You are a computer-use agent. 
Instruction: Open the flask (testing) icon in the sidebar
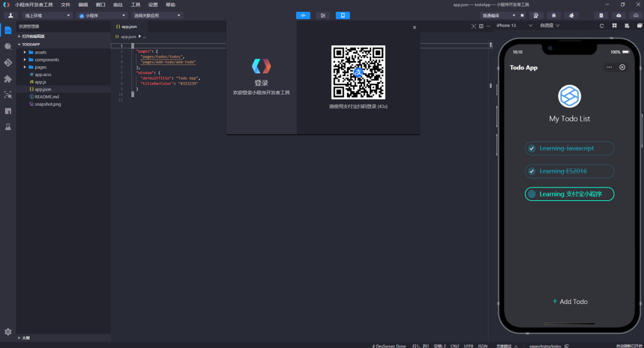click(8, 127)
